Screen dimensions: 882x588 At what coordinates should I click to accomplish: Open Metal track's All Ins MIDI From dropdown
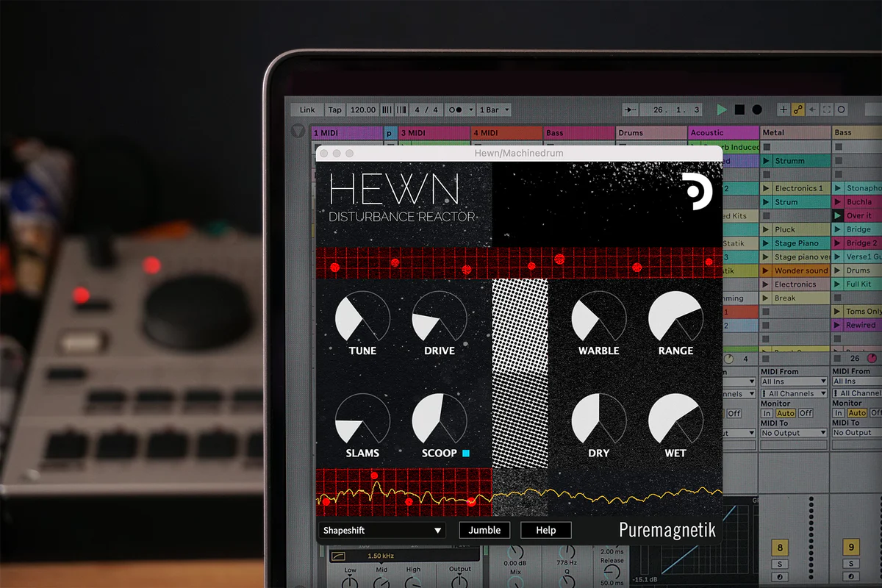point(794,381)
